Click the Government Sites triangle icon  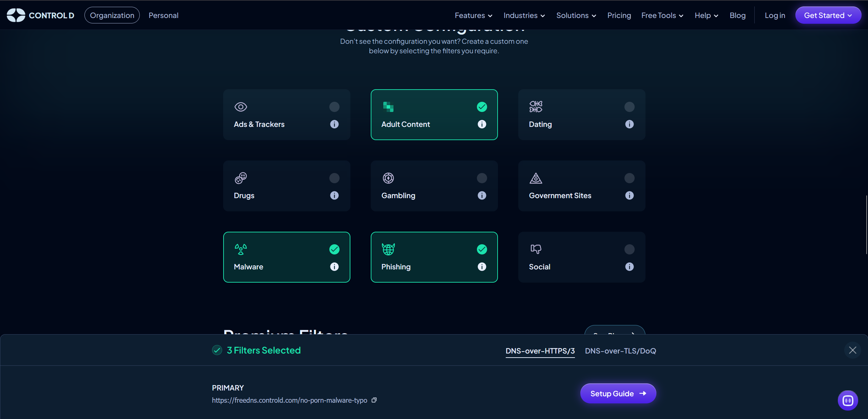point(536,178)
